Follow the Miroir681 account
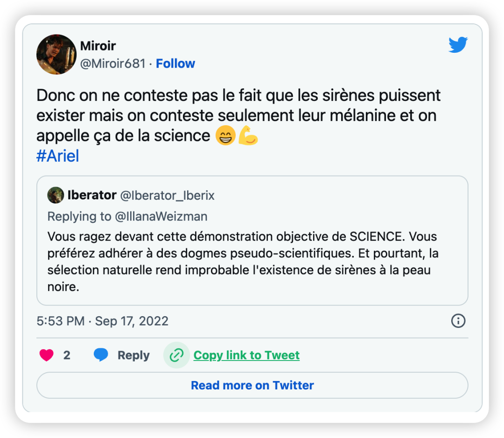This screenshot has width=504, height=438. pyautogui.click(x=175, y=64)
